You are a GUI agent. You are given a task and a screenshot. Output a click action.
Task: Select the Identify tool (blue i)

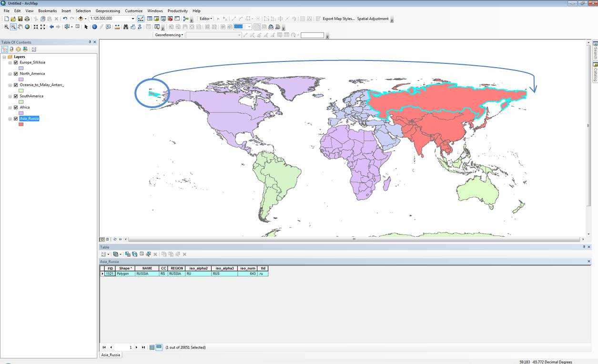click(94, 27)
